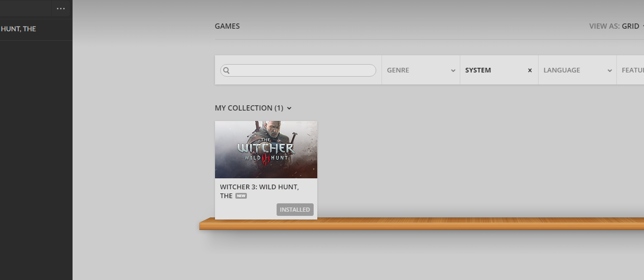Focus the game search field
Image resolution: width=644 pixels, height=280 pixels.
[x=298, y=70]
